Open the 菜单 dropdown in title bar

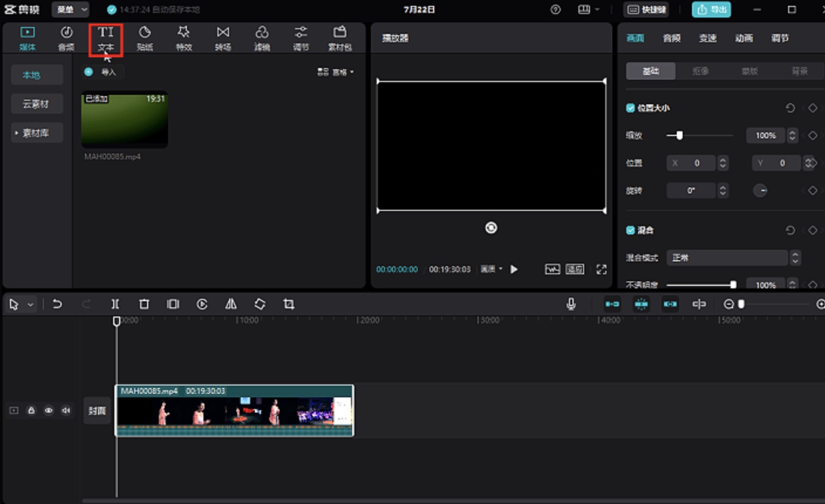click(70, 9)
